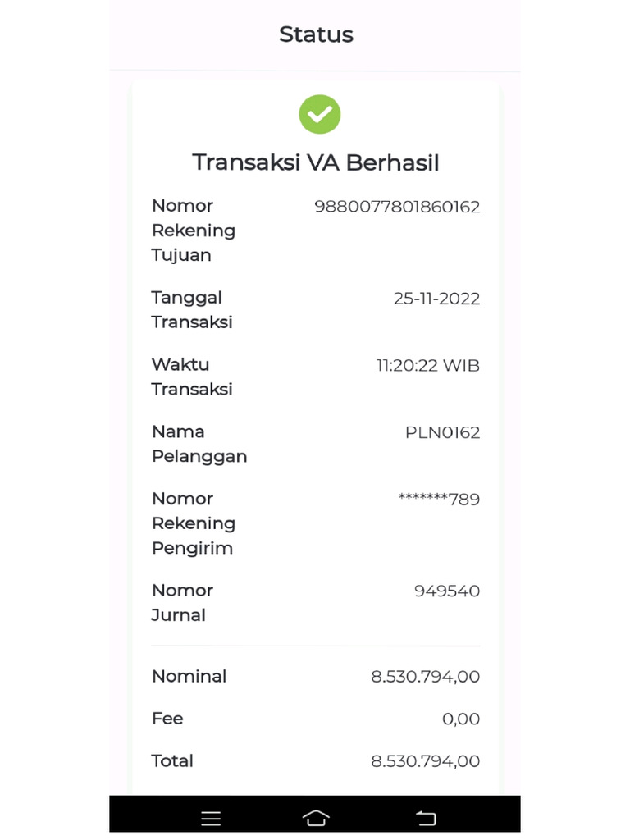Select the Nominal amount value
This screenshot has width=630, height=840.
point(425,677)
